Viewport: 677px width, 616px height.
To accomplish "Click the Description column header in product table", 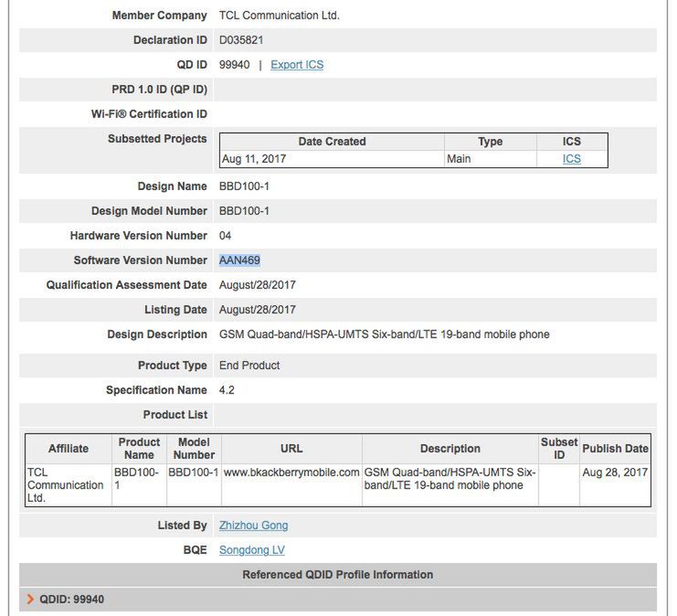I will pyautogui.click(x=450, y=449).
